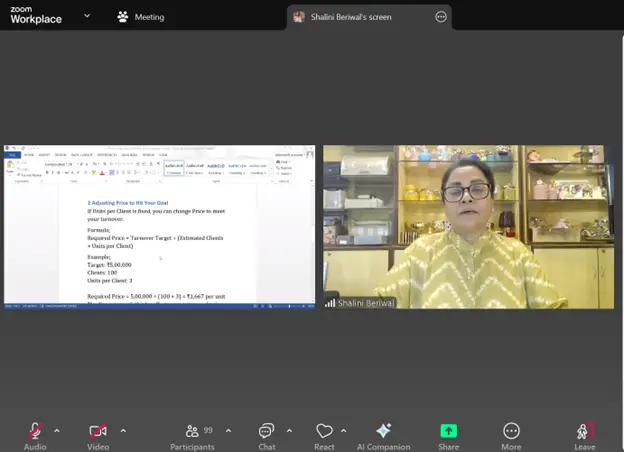624x452 pixels.
Task: Expand chat options arrow beside Chat
Action: pyautogui.click(x=290, y=431)
